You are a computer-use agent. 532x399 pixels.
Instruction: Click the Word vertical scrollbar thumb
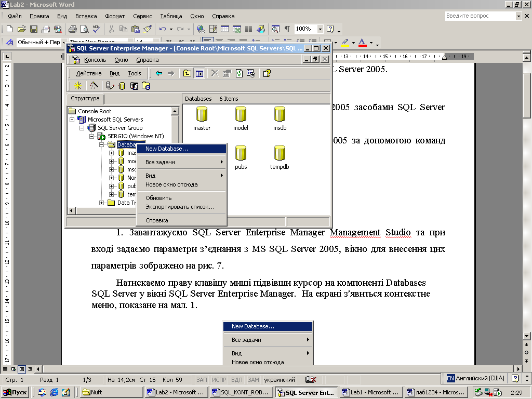point(527,95)
